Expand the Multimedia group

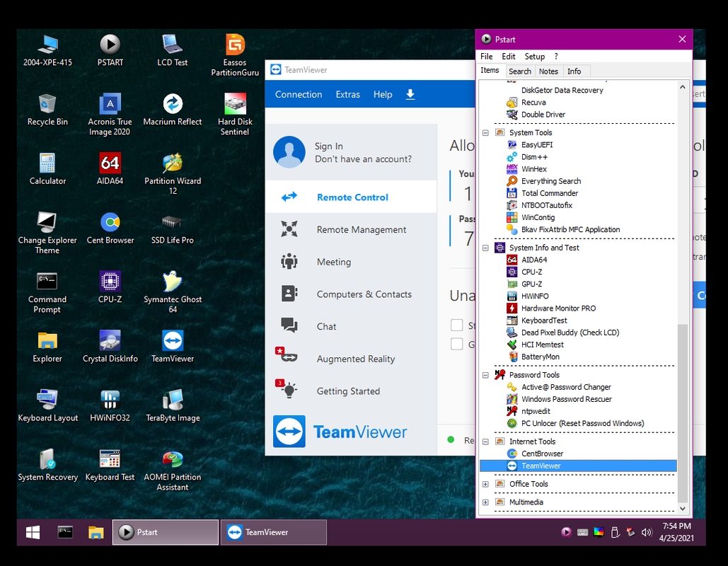click(x=485, y=502)
